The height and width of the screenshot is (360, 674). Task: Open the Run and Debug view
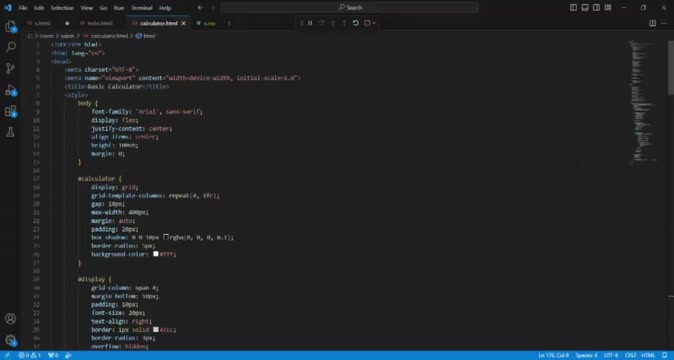click(10, 90)
